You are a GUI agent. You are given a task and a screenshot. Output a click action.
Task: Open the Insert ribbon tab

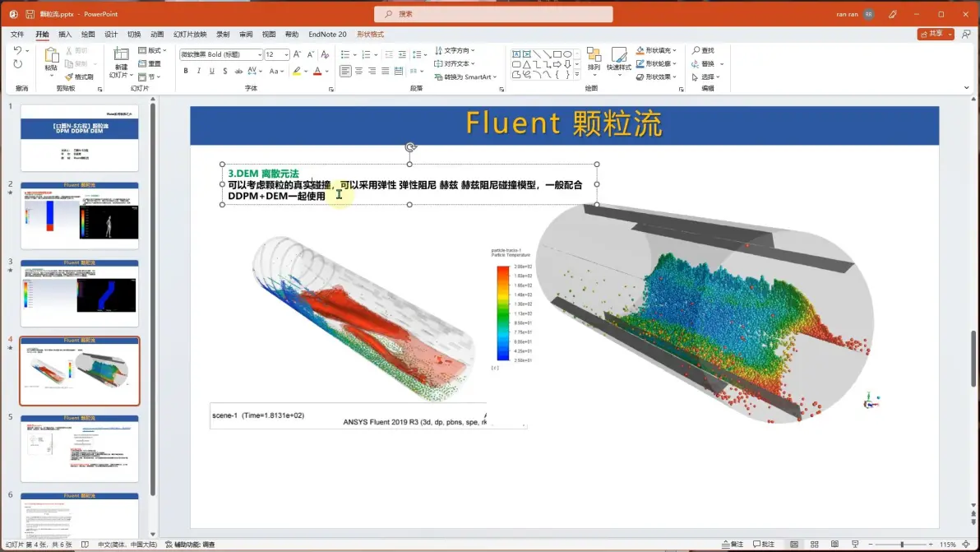[x=65, y=35]
